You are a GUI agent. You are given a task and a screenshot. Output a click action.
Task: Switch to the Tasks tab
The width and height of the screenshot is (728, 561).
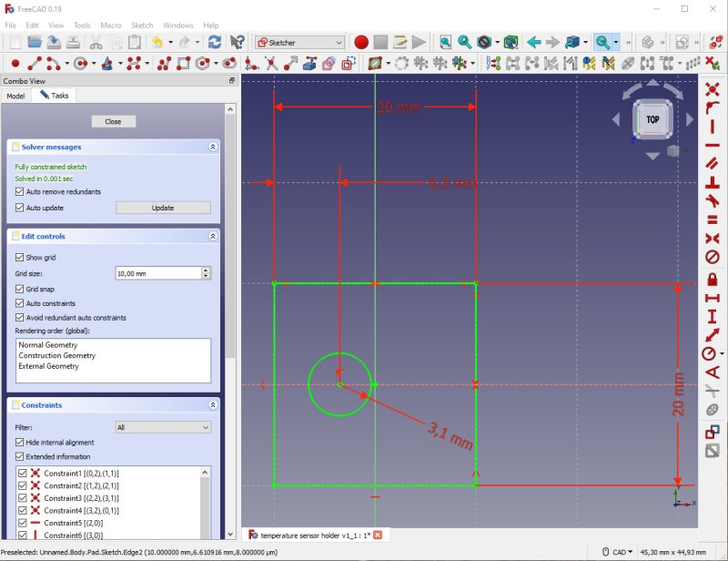click(55, 96)
